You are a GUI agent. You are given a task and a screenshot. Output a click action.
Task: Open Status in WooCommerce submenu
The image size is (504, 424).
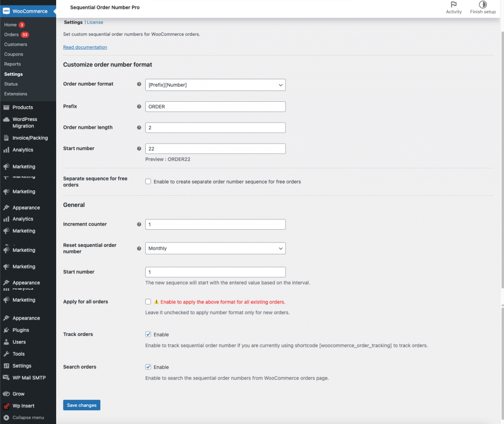tap(11, 84)
